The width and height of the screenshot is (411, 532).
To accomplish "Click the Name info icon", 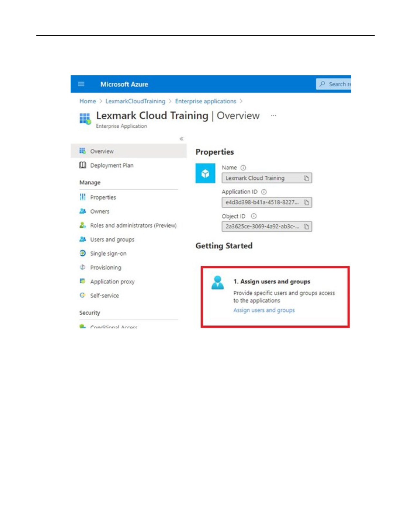I will point(243,168).
